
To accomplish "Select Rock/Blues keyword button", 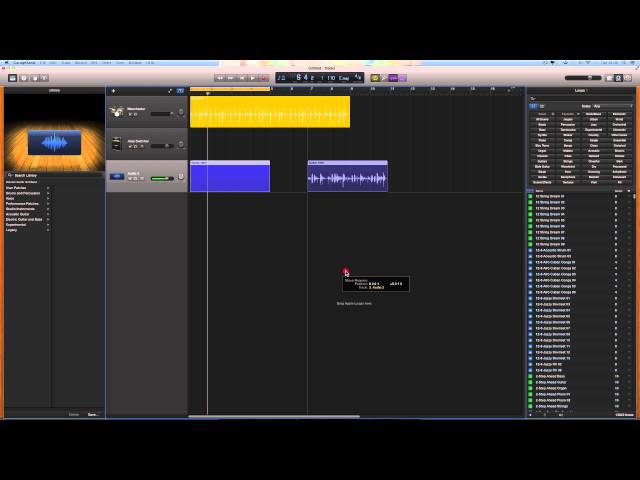I will 593,114.
